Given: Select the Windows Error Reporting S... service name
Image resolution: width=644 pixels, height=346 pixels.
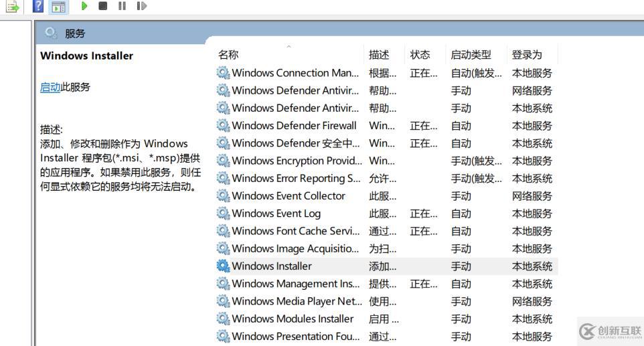Looking at the screenshot, I should pyautogui.click(x=296, y=179).
